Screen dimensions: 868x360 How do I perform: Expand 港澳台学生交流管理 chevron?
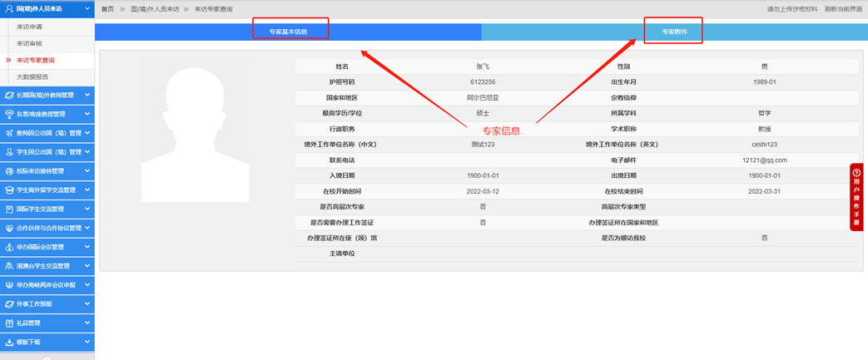tap(87, 266)
